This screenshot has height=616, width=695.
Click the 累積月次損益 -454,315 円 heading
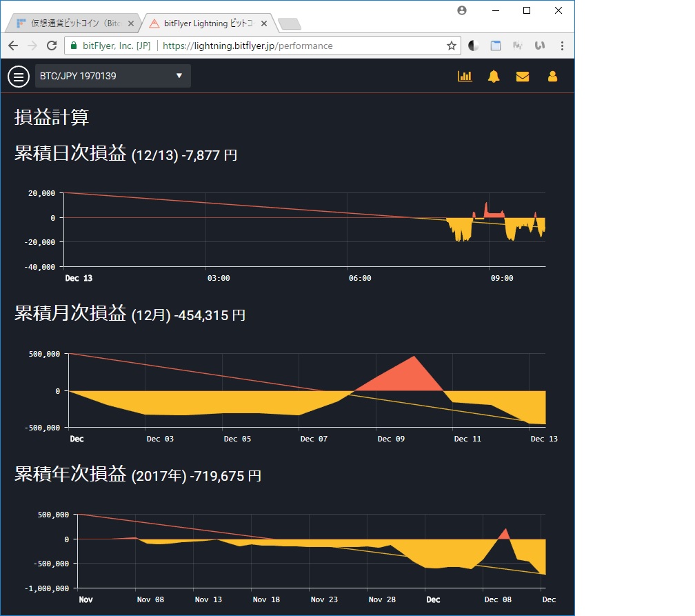(x=130, y=314)
